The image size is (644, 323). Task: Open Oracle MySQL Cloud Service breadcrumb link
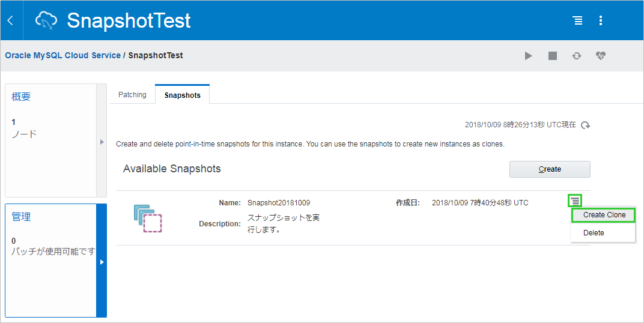pyautogui.click(x=63, y=55)
